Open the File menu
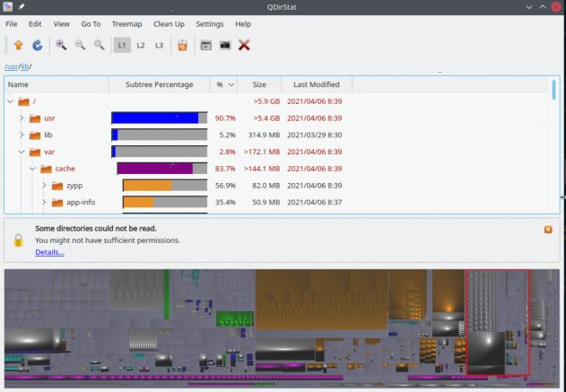 11,24
